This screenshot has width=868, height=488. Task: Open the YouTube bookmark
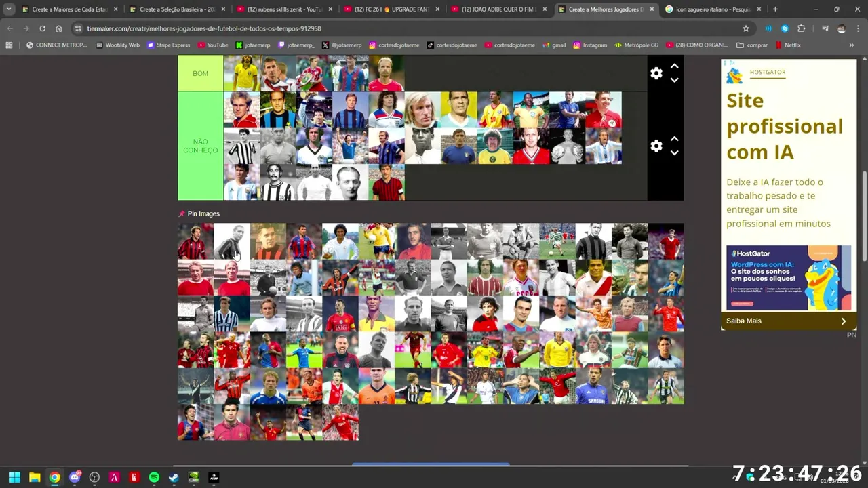point(213,45)
